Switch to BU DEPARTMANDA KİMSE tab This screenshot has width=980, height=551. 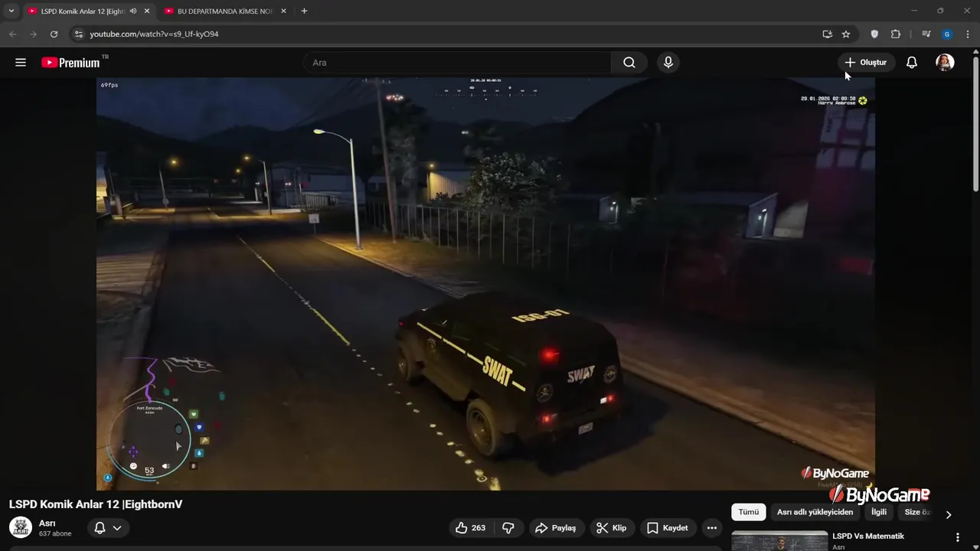pos(224,11)
